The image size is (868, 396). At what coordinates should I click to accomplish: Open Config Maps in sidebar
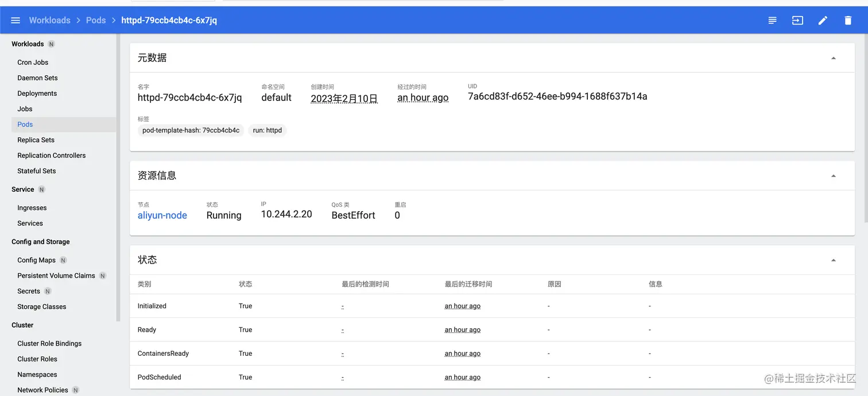click(x=36, y=260)
